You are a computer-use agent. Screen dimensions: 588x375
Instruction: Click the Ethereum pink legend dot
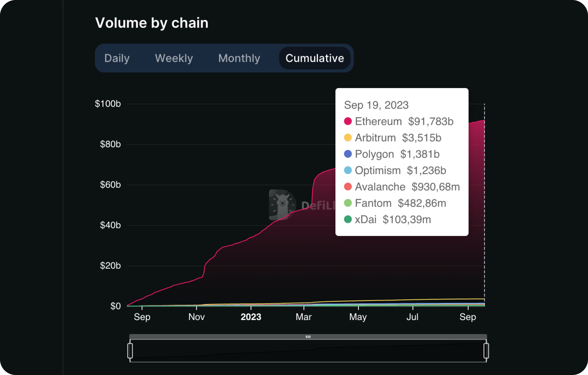348,121
